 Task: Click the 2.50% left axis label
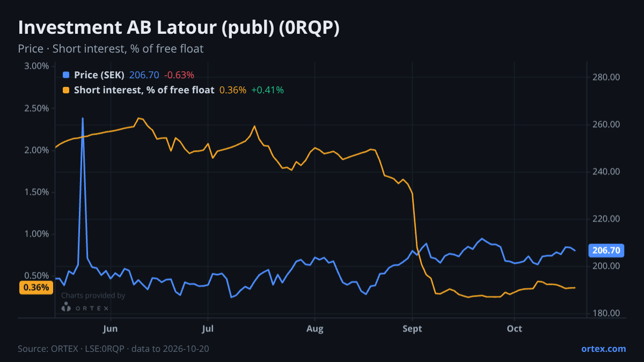36,108
